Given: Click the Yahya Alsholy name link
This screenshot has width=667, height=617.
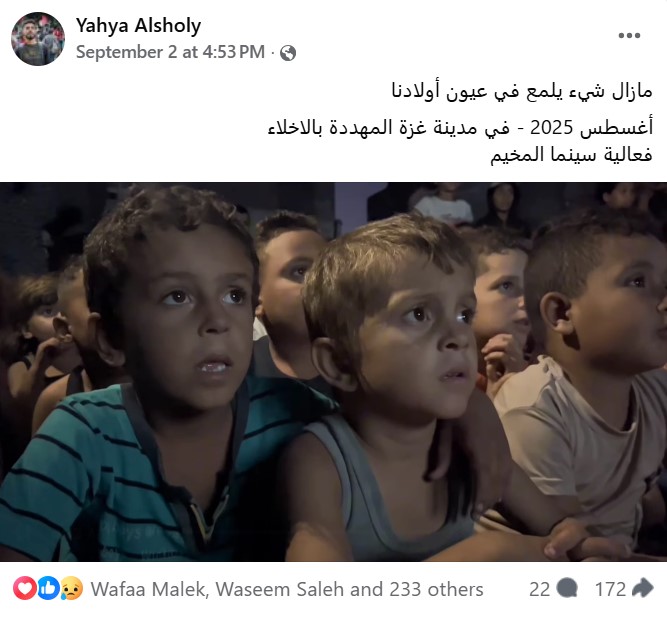Looking at the screenshot, I should click(x=138, y=26).
